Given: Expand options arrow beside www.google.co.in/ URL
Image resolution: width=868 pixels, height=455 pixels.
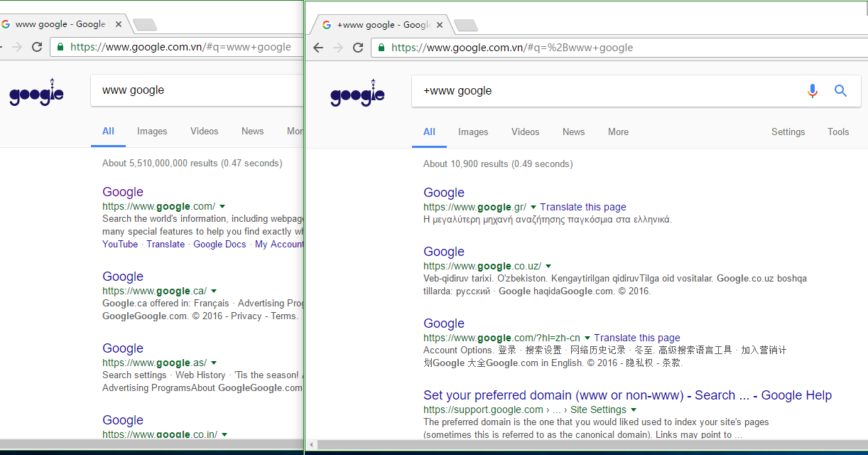Looking at the screenshot, I should point(224,434).
